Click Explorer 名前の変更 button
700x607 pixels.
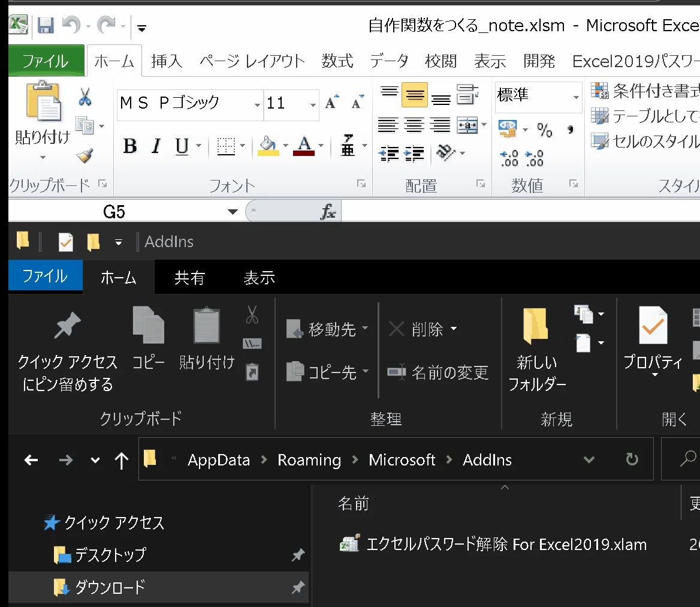click(437, 372)
